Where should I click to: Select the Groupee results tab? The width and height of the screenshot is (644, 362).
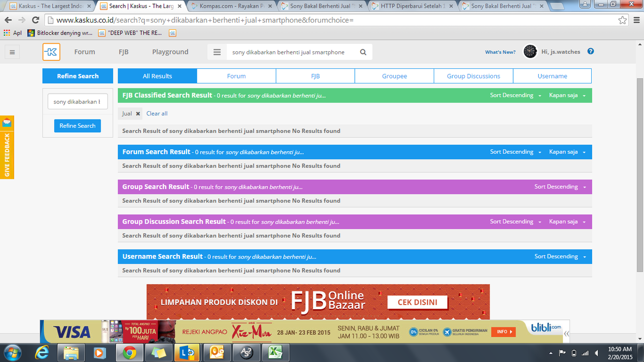coord(394,76)
